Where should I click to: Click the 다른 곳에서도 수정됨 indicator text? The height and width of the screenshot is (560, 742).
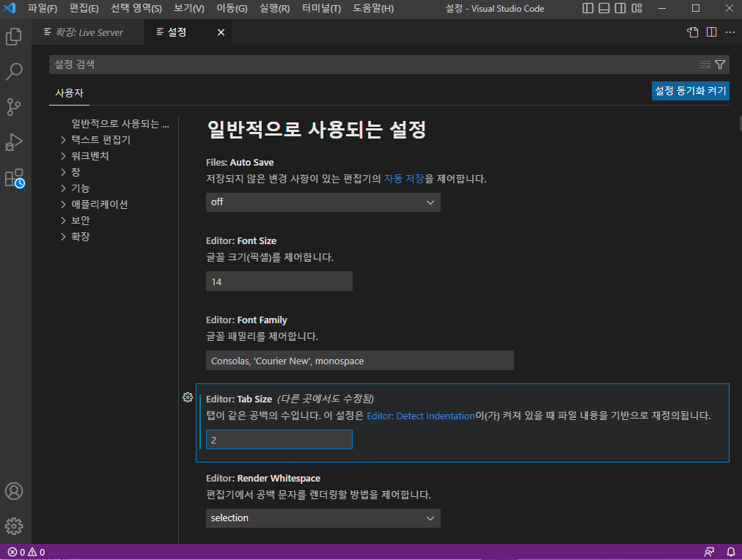tap(326, 399)
